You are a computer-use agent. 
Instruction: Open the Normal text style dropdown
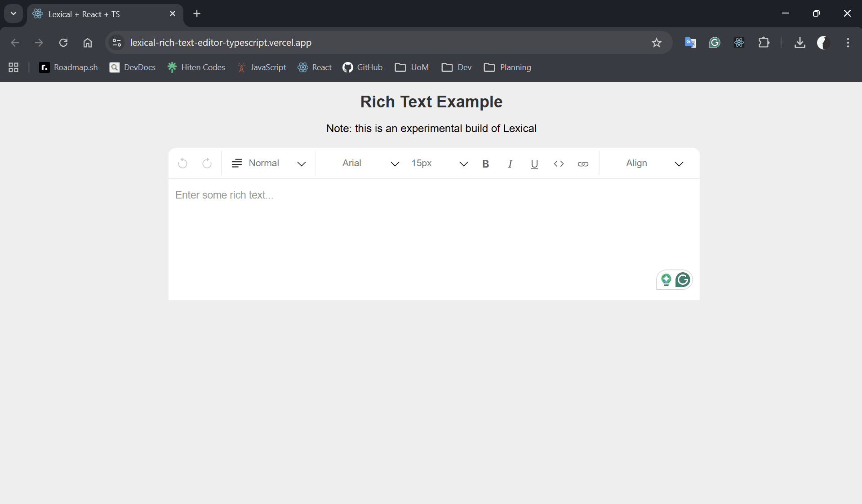268,164
